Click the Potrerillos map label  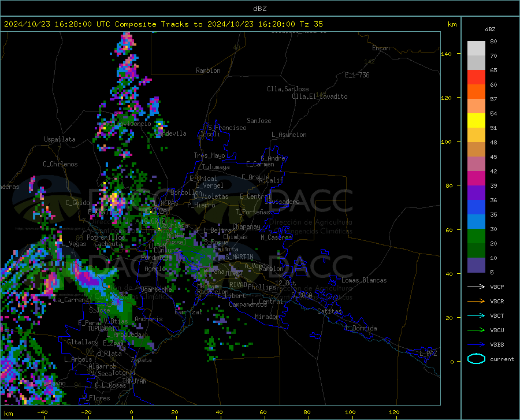(x=106, y=237)
